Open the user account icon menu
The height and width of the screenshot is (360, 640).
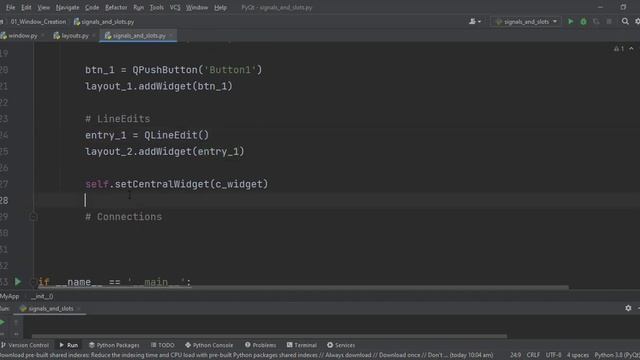(x=475, y=22)
